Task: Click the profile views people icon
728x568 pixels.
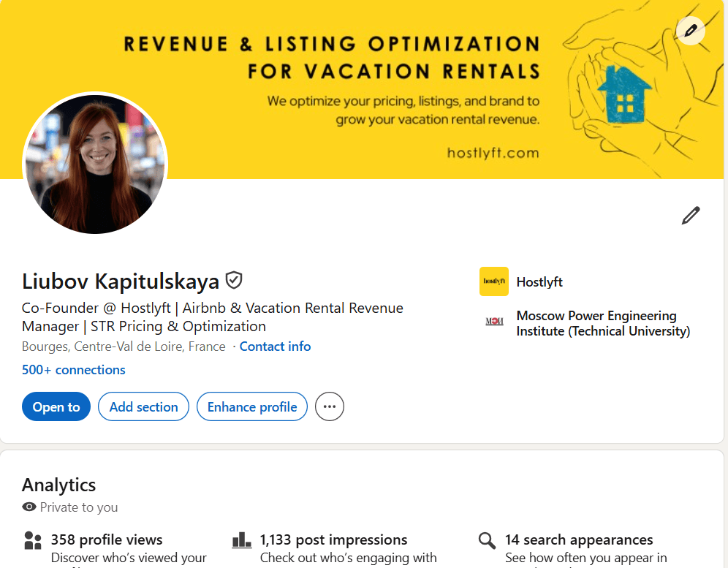Action: click(x=32, y=540)
